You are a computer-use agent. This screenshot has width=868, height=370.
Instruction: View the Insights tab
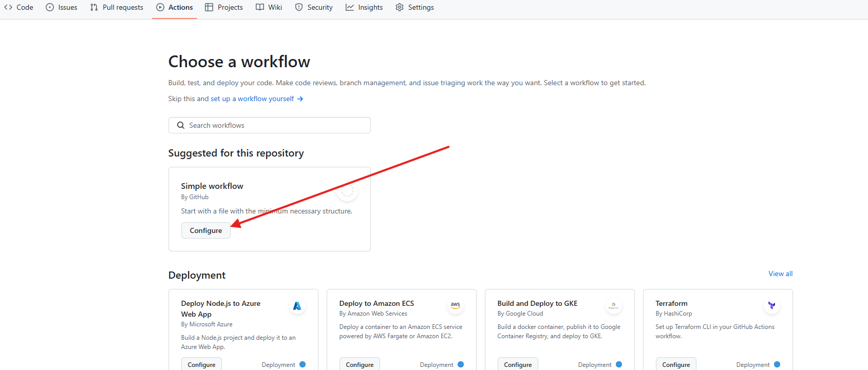coord(364,7)
